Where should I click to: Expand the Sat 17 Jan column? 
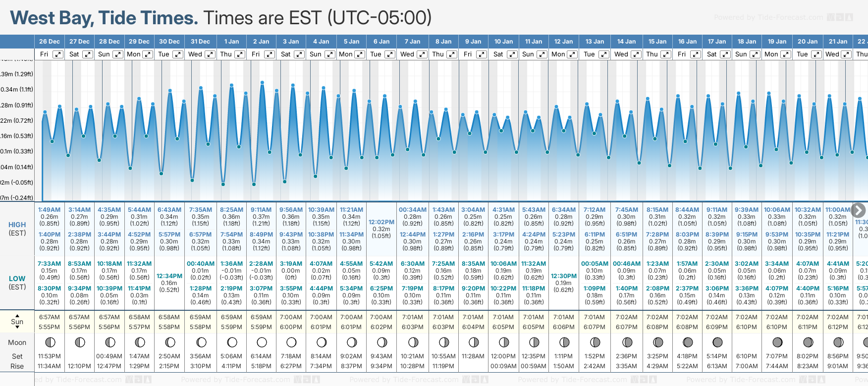point(725,54)
